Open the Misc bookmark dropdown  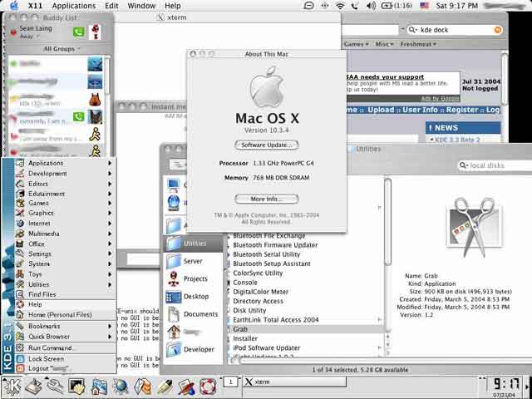point(384,44)
